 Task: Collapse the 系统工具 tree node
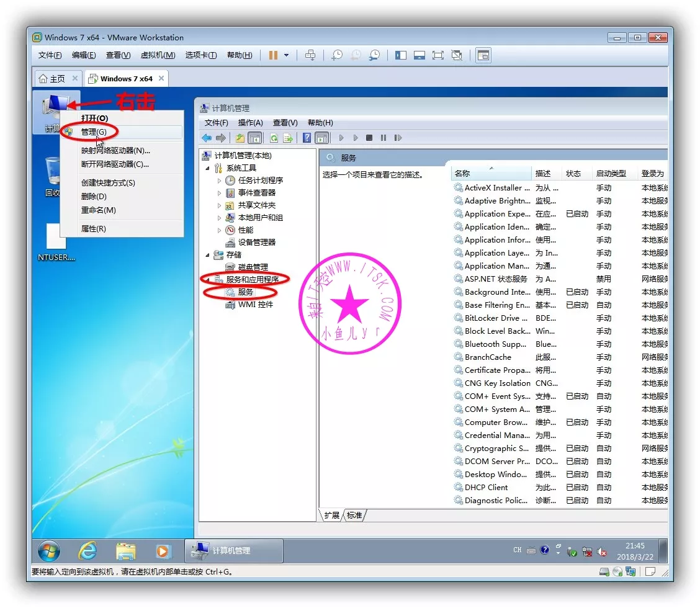[x=208, y=168]
